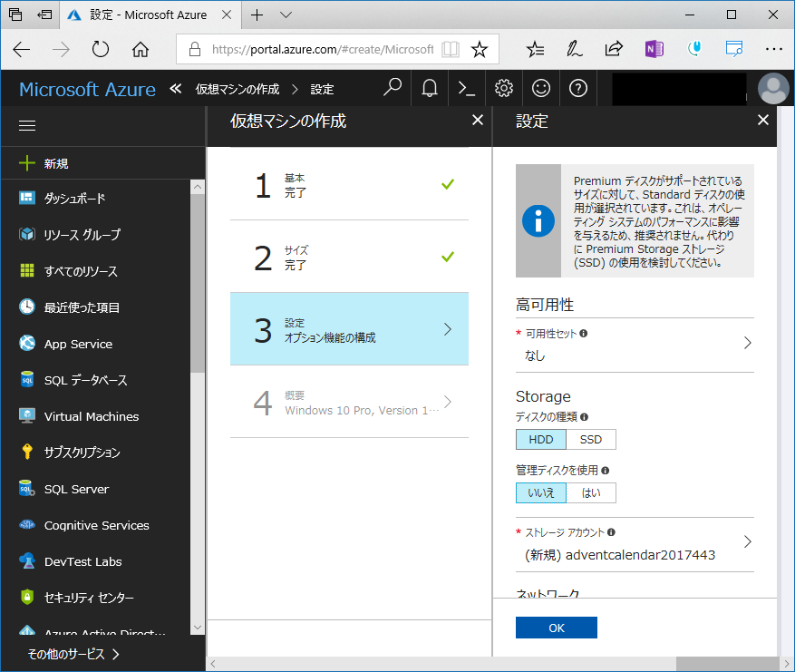This screenshot has height=672, width=795.
Task: Open ダッシュボード in the sidebar
Action: (x=96, y=199)
